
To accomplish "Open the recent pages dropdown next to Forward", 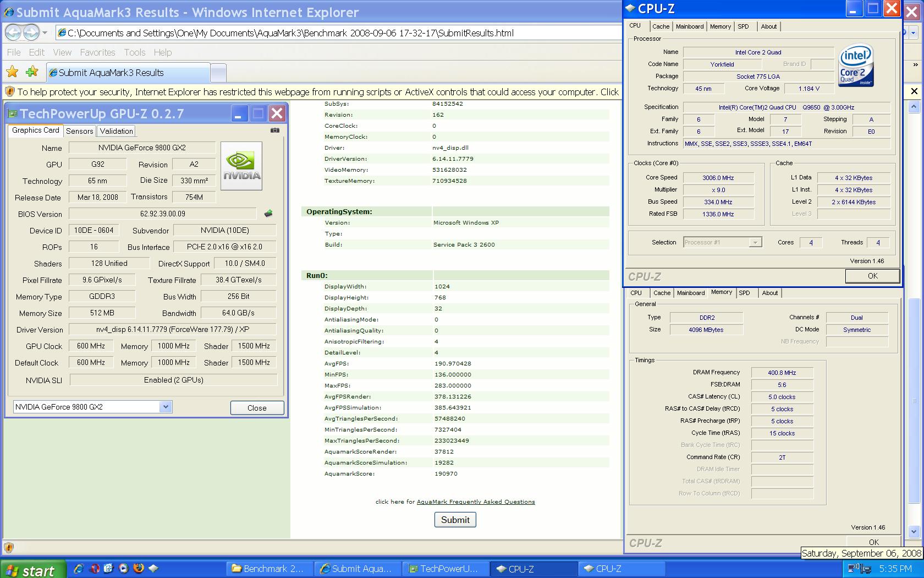I will pyautogui.click(x=45, y=32).
